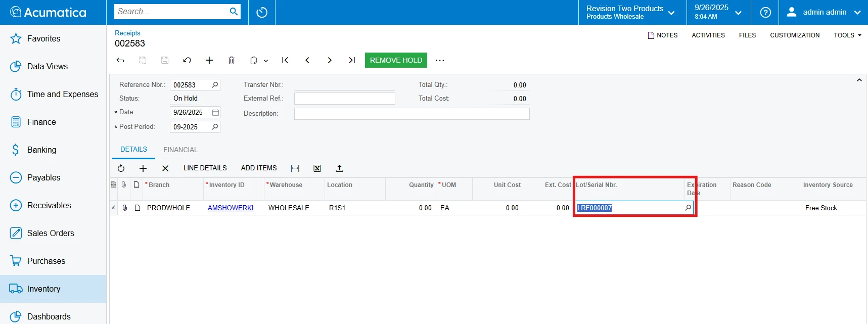Go to first record icon
This screenshot has height=324, width=868.
coord(285,60)
